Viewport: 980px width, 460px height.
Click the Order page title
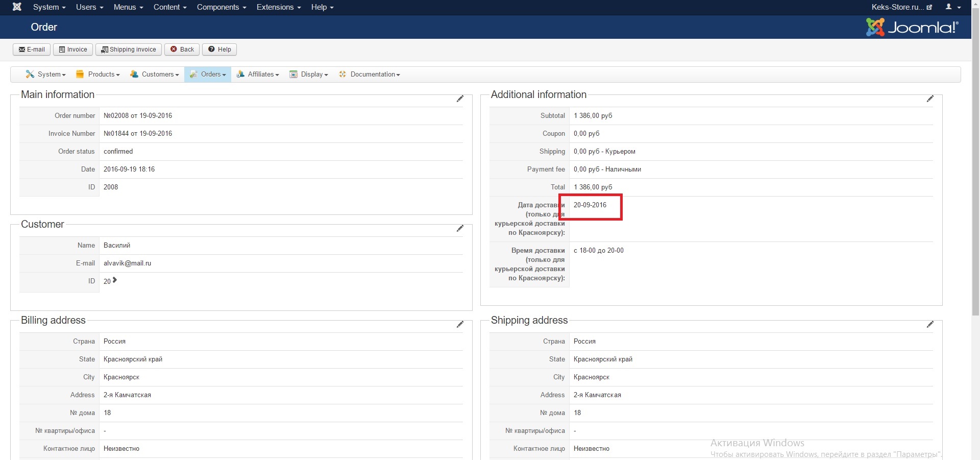tap(44, 27)
